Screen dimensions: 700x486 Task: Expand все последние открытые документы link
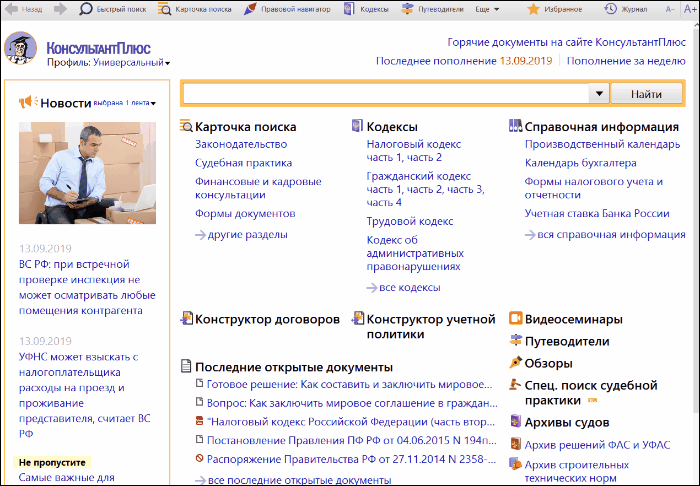coord(293,480)
